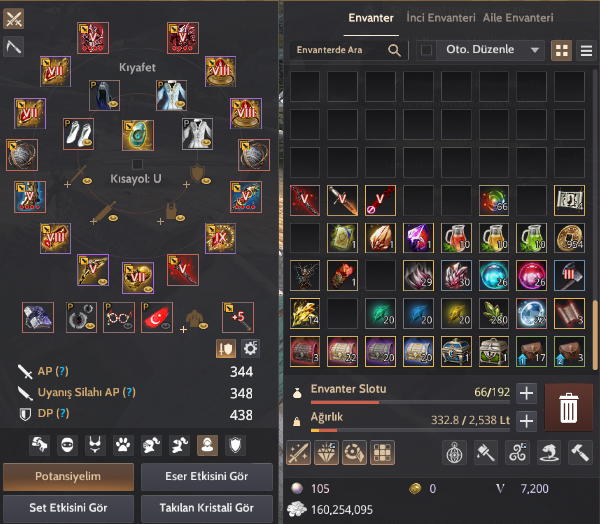Select the sparkling sword enhancement icon
Image resolution: width=600 pixels, height=524 pixels.
[x=298, y=453]
